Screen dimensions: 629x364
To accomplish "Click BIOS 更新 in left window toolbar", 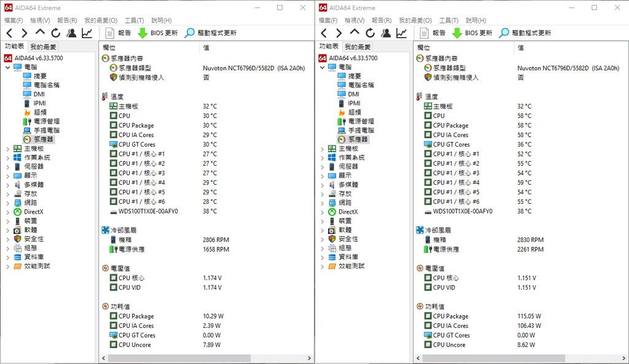I will [x=158, y=33].
